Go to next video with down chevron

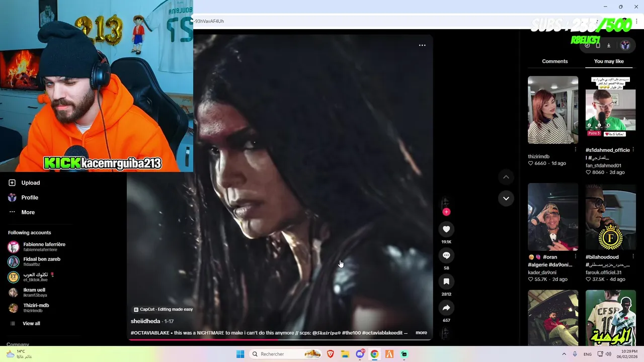tap(506, 198)
